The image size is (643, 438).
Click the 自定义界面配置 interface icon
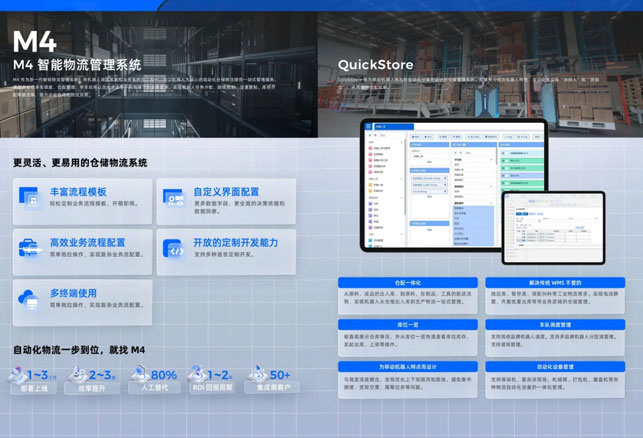(174, 198)
